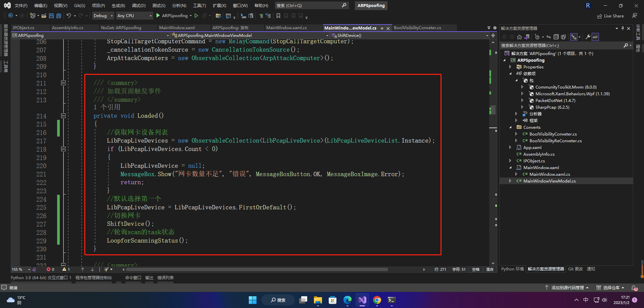
Task: Click Comment out selected lines icon
Action: (x=261, y=15)
